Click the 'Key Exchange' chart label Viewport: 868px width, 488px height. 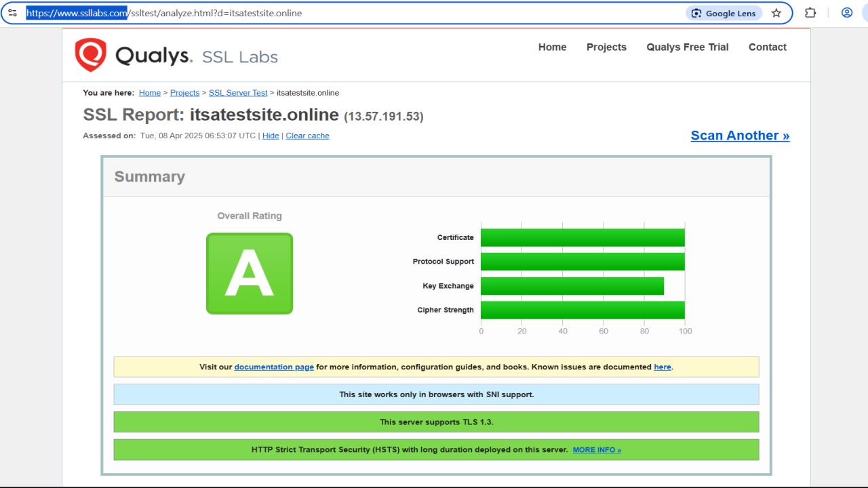(448, 286)
